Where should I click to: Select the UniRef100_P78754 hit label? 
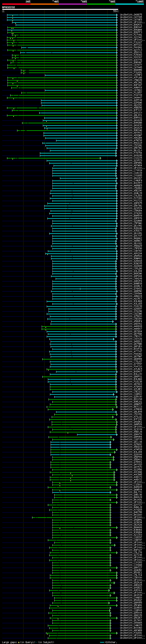[x=131, y=153]
